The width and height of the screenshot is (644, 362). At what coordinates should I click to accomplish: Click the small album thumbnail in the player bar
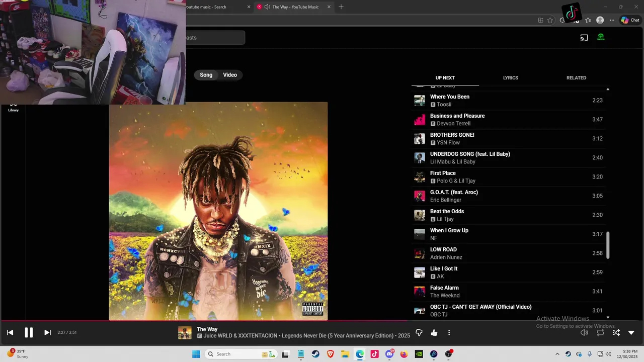185,332
